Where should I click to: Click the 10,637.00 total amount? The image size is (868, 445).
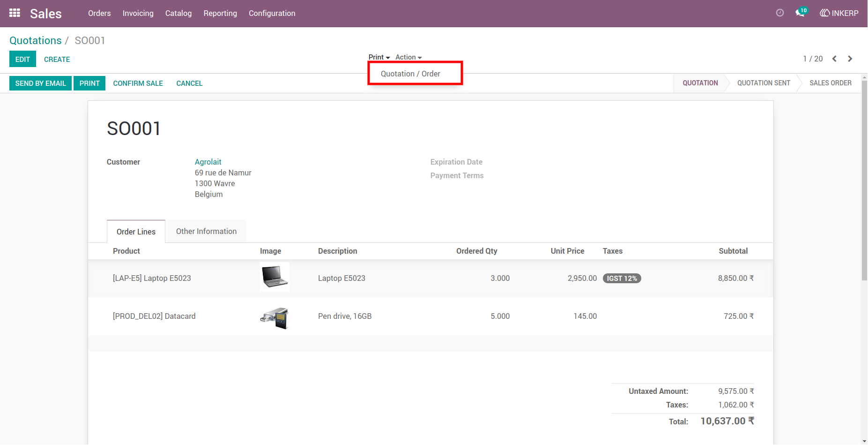[727, 421]
